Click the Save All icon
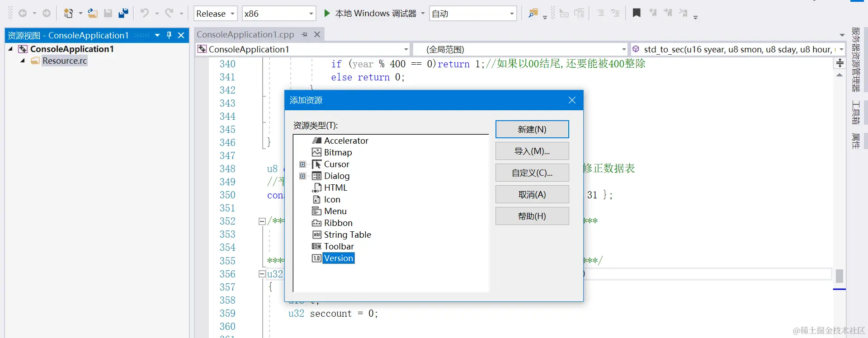The width and height of the screenshot is (868, 338). pyautogui.click(x=123, y=14)
